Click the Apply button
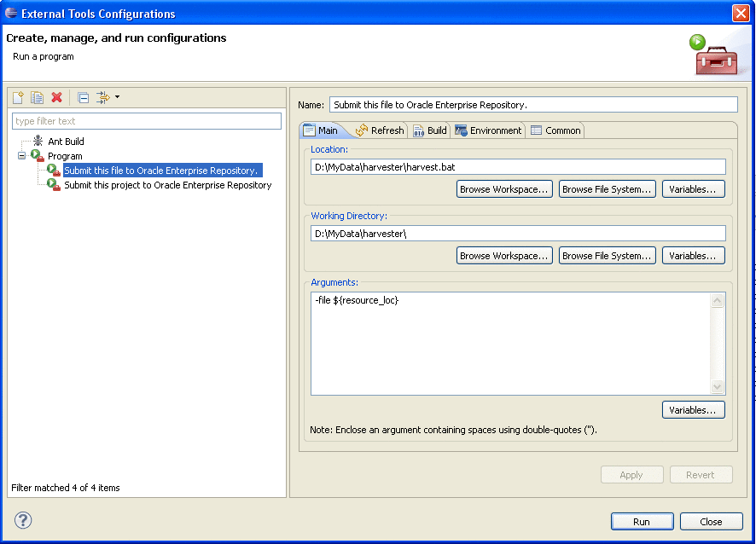The width and height of the screenshot is (756, 544). click(631, 475)
